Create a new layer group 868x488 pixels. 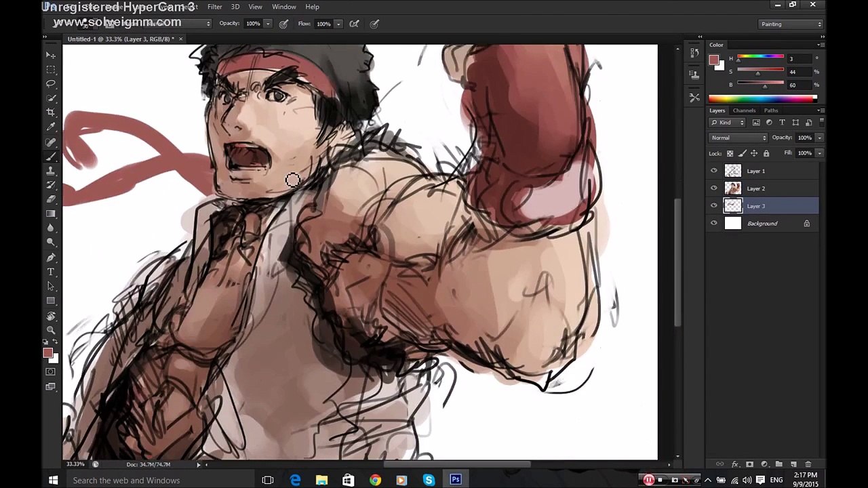pos(778,464)
